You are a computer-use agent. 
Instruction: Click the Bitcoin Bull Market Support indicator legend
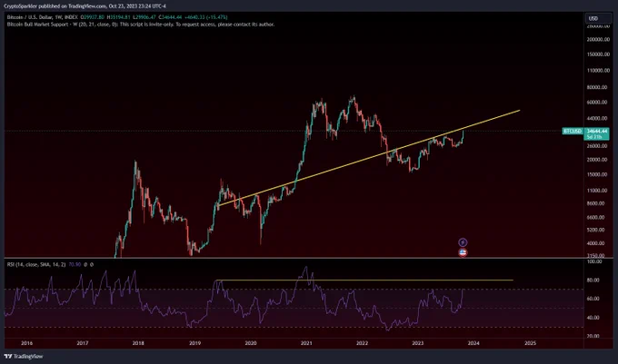coord(141,25)
